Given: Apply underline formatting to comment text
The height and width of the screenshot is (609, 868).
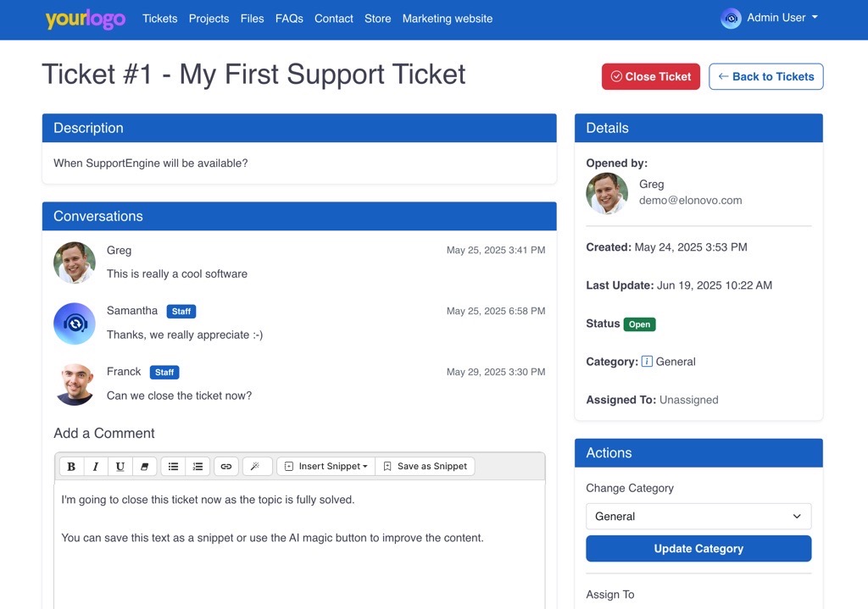Looking at the screenshot, I should [120, 466].
